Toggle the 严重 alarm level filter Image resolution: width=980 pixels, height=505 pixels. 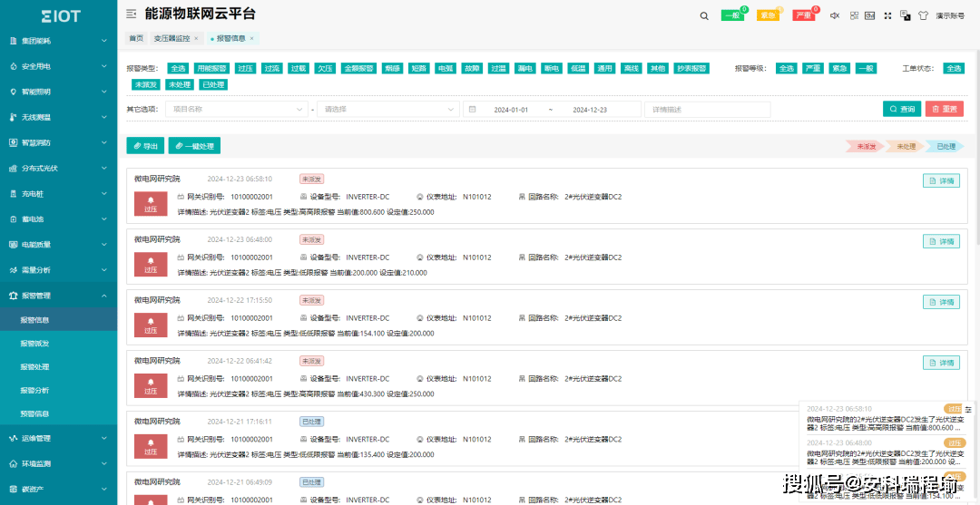(812, 69)
